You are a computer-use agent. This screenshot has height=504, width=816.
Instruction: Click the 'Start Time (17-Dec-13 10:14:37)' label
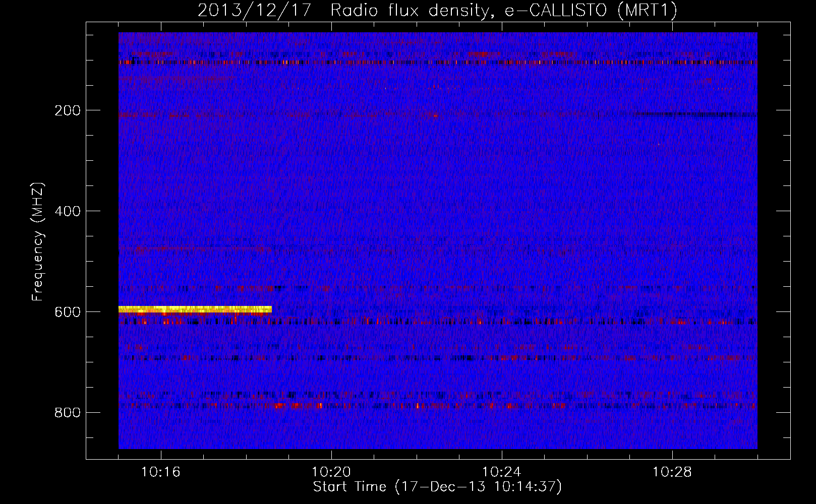437,487
